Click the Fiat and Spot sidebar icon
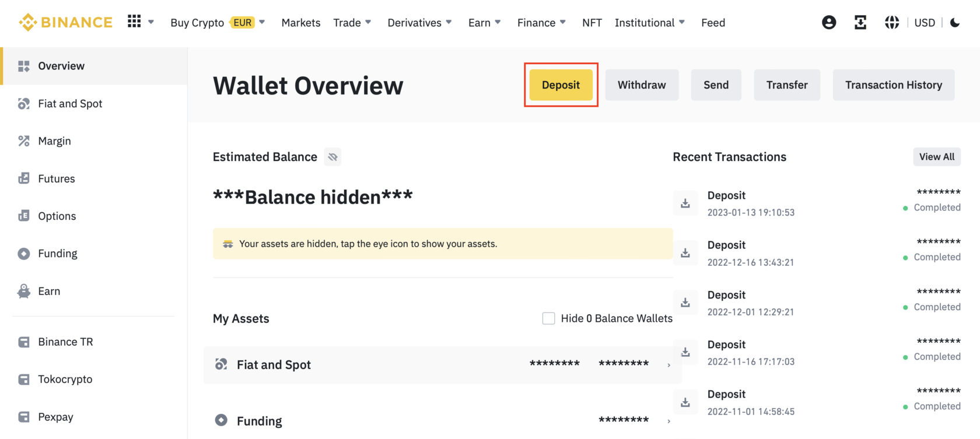This screenshot has width=980, height=439. [24, 104]
